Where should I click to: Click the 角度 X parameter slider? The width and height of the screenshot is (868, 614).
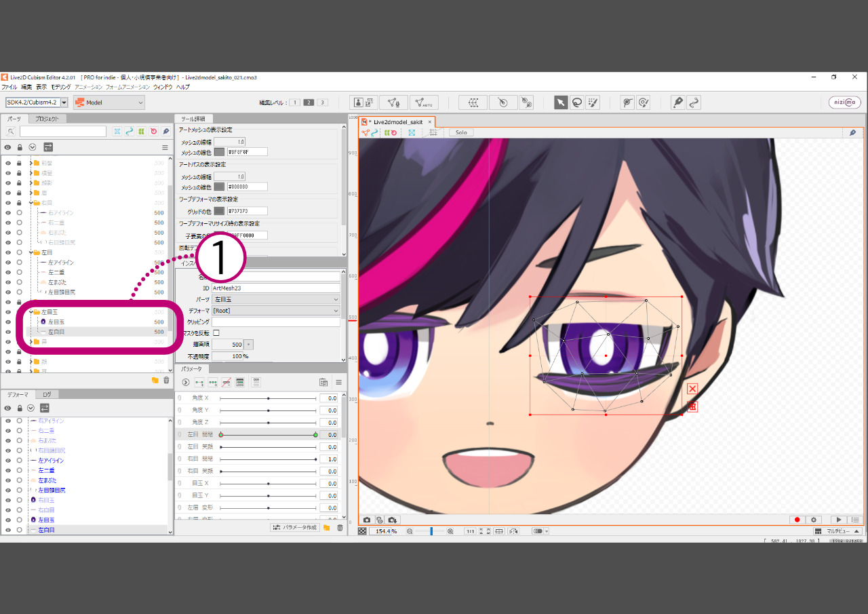pos(268,398)
